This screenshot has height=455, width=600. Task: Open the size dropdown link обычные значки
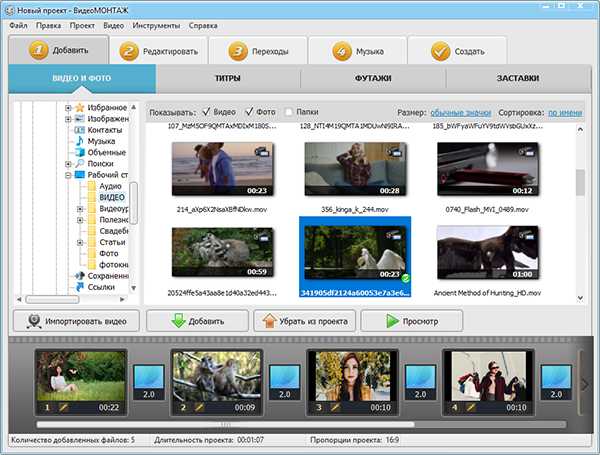(461, 113)
